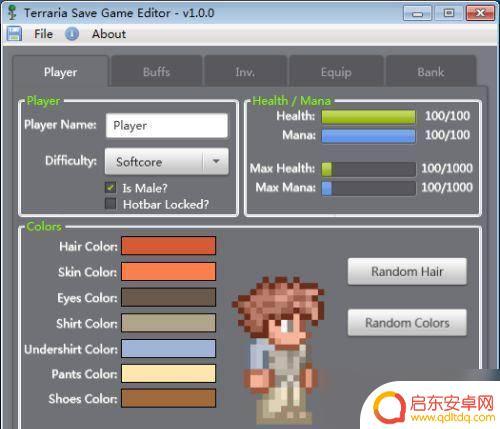Switch to the Buffs tab
500x429 pixels.
156,72
